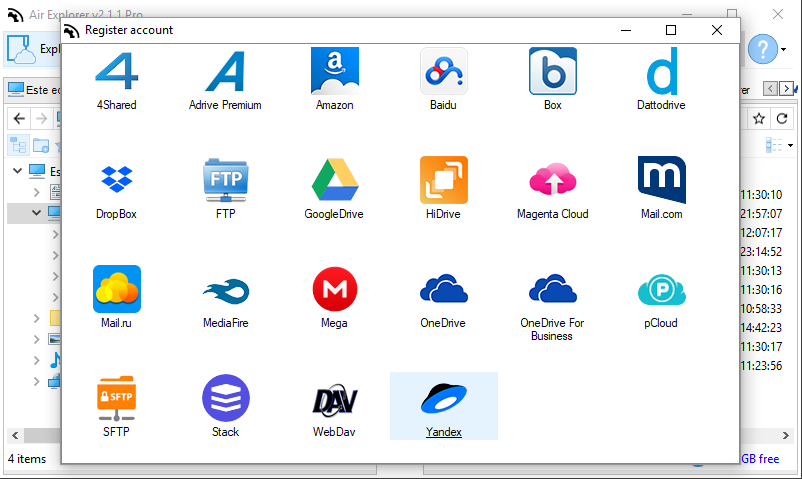Choose HiDrive cloud service
802x479 pixels.
[x=443, y=188]
